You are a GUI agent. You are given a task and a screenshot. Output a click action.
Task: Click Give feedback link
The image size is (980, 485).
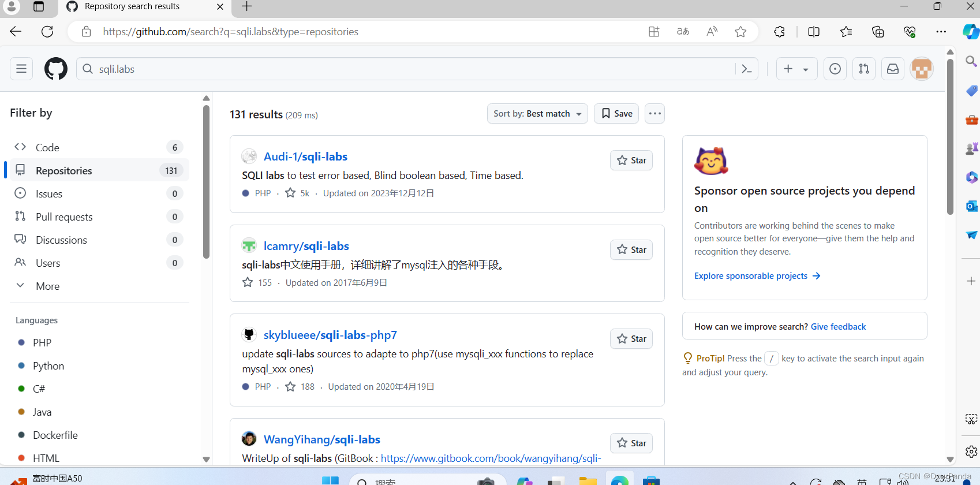[x=838, y=327]
